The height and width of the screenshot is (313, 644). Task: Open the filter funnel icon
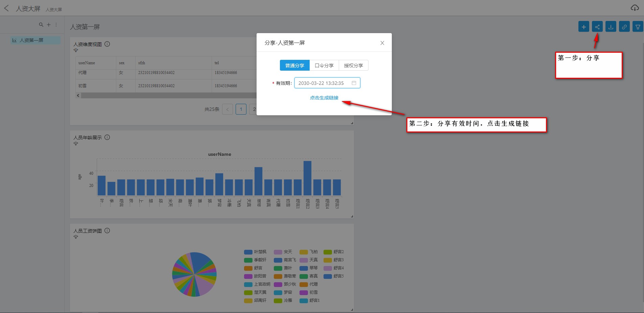coord(638,27)
